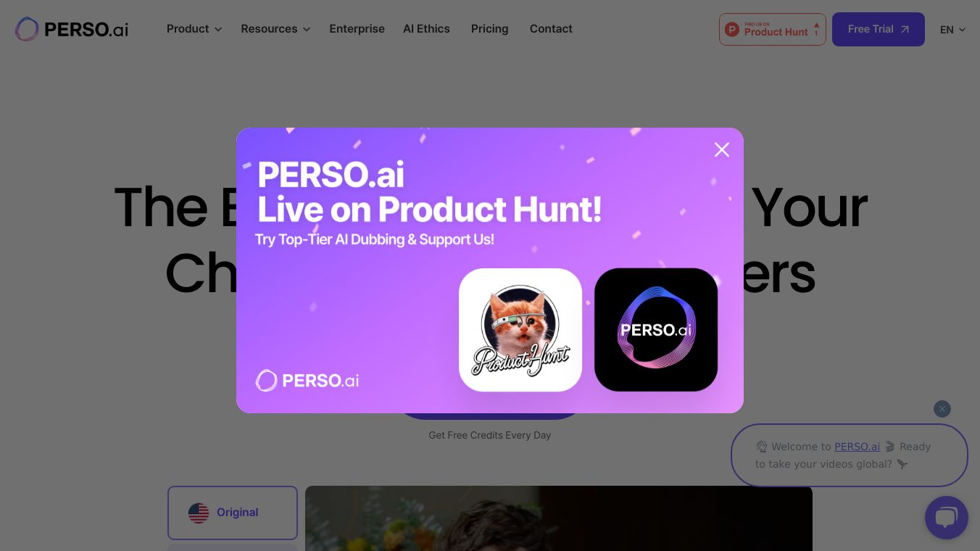Open the Enterprise menu item
This screenshot has height=551, width=980.
tap(357, 29)
